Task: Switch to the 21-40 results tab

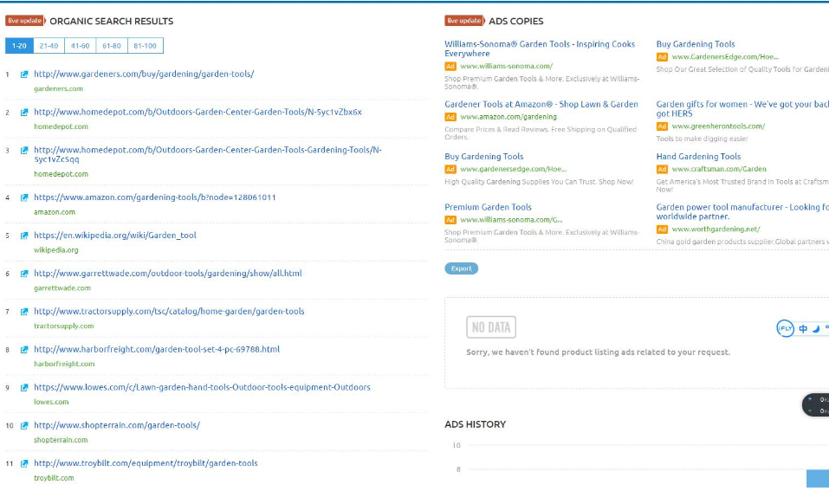Action: [49, 46]
